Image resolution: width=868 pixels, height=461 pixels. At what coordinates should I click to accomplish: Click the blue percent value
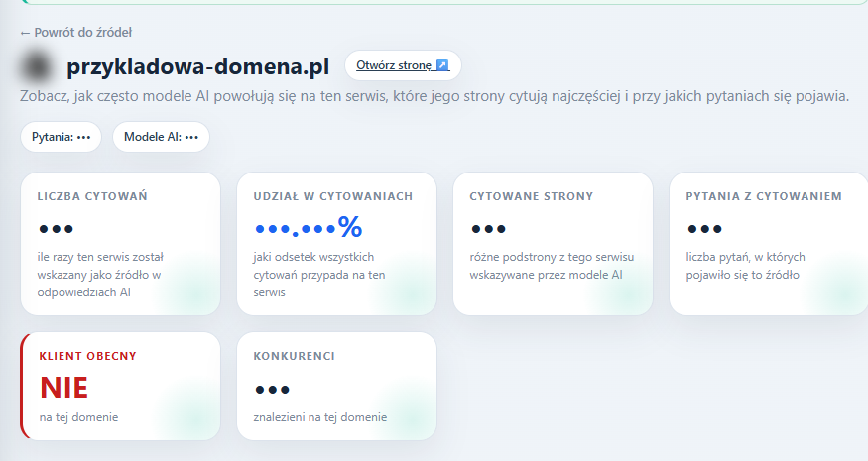click(309, 227)
